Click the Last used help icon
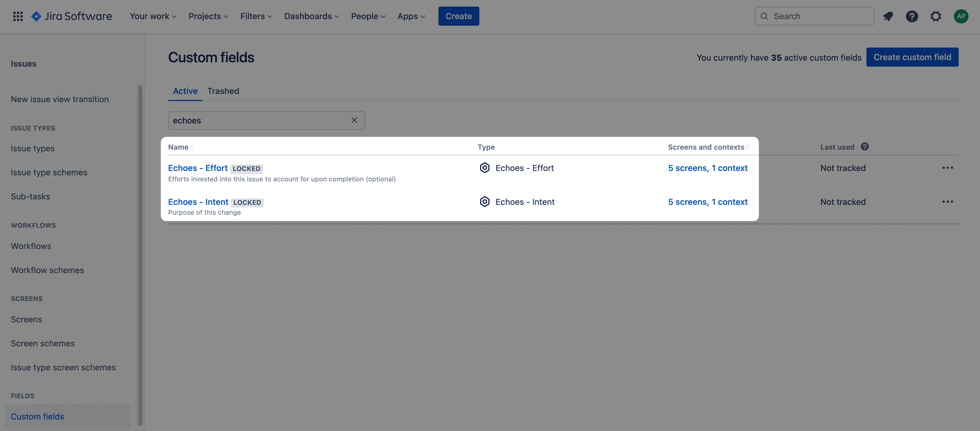Image resolution: width=980 pixels, height=431 pixels. click(864, 147)
